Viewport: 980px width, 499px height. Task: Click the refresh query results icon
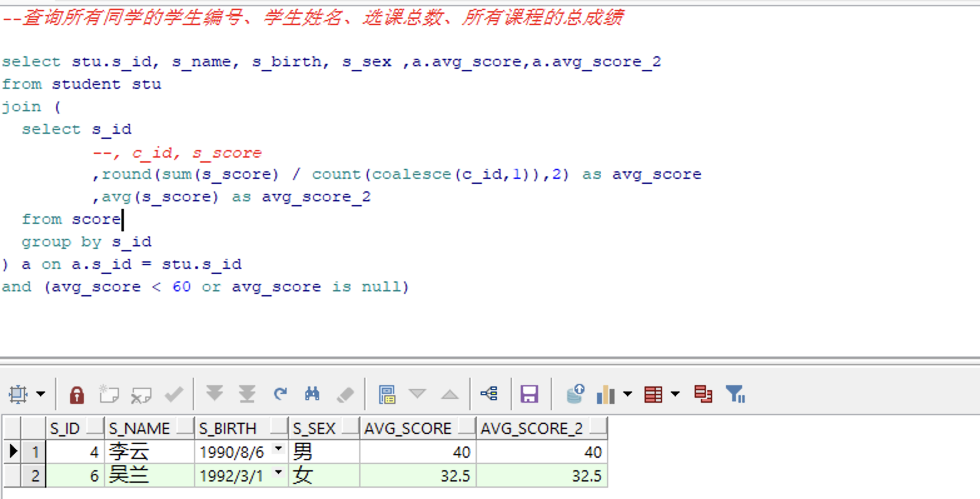point(280,393)
